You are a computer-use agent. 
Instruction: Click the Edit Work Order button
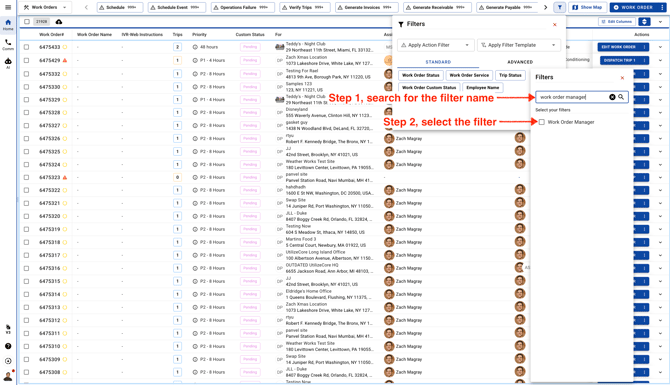coord(618,47)
